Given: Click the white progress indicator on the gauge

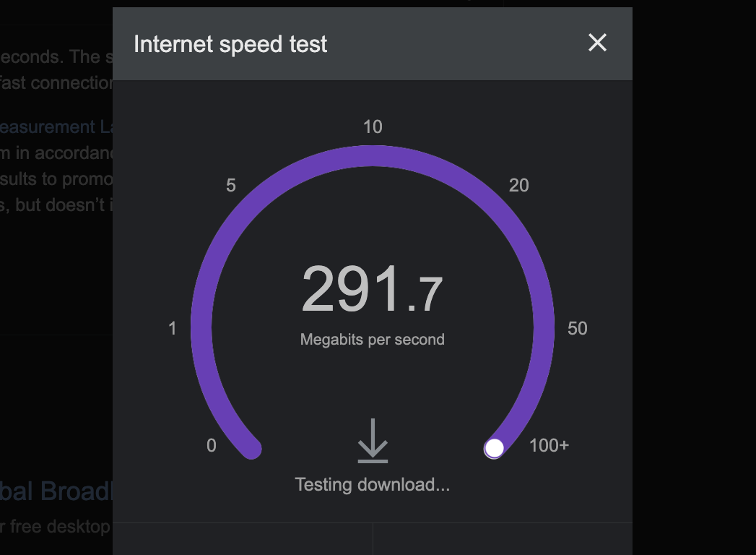Looking at the screenshot, I should [x=495, y=449].
